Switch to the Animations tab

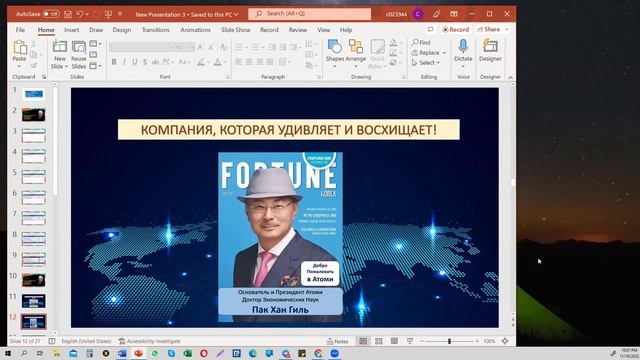196,30
